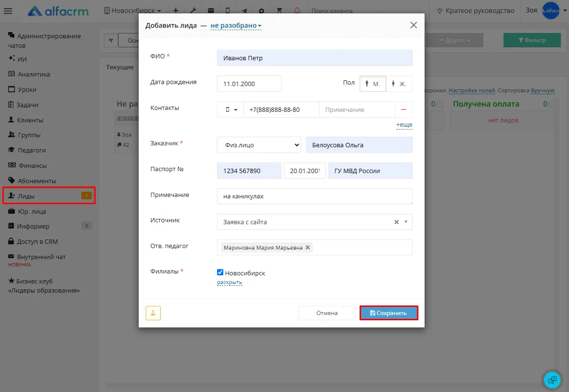Open the notifications bell
Image resolution: width=569 pixels, height=392 pixels.
coord(297,11)
